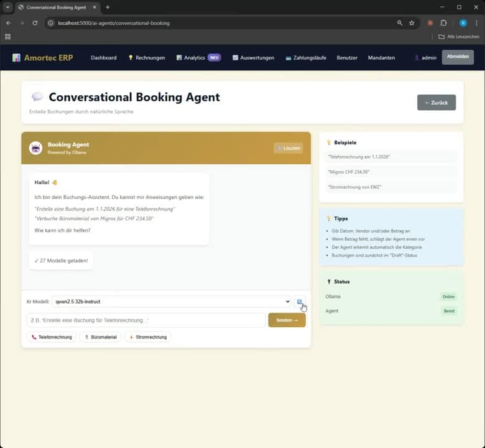485x448 pixels.
Task: Open the browser extensions puzzle icon
Action: [443, 23]
